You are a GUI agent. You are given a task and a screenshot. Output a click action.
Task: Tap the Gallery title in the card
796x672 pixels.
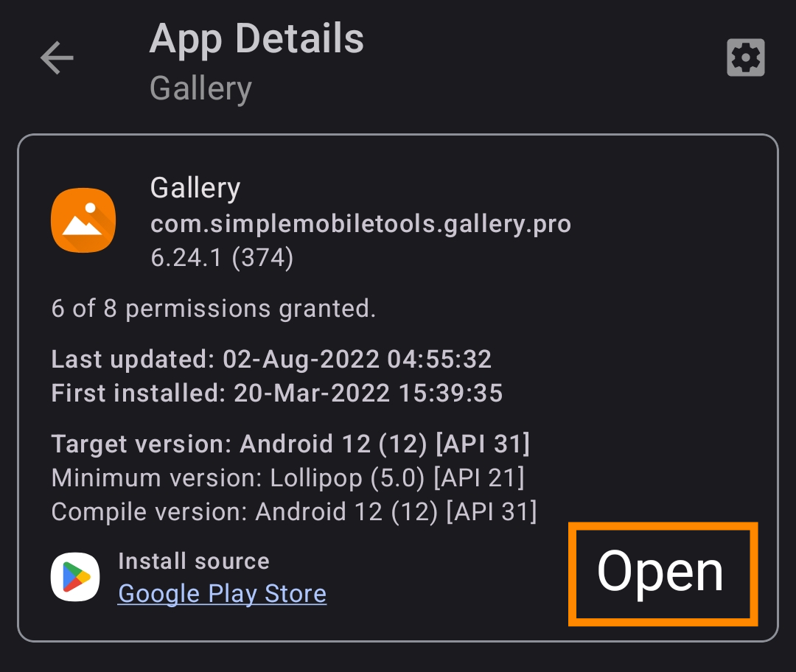click(195, 187)
